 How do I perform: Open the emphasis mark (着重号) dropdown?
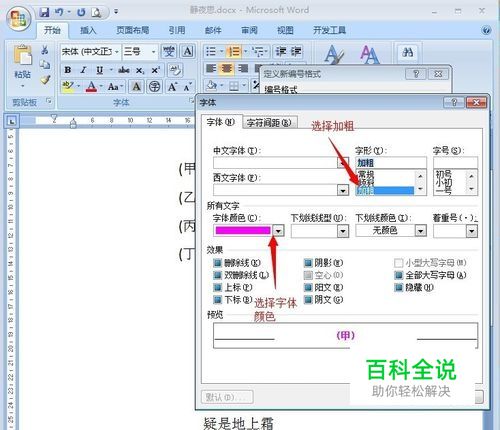click(472, 231)
